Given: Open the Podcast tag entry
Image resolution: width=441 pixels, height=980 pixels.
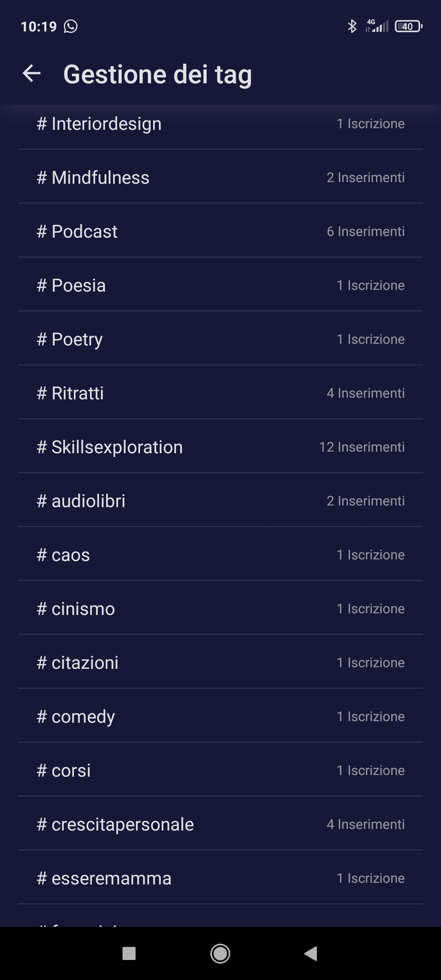Looking at the screenshot, I should 220,232.
